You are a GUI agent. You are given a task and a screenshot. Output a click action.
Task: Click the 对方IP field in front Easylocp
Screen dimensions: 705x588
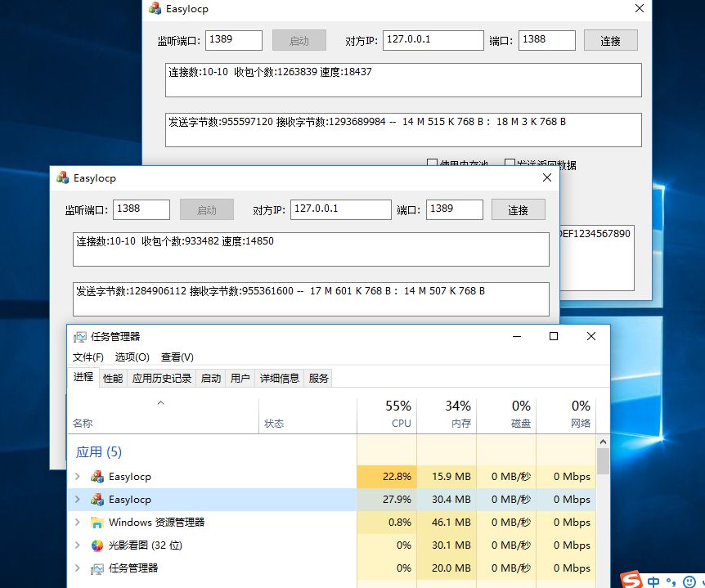point(341,209)
